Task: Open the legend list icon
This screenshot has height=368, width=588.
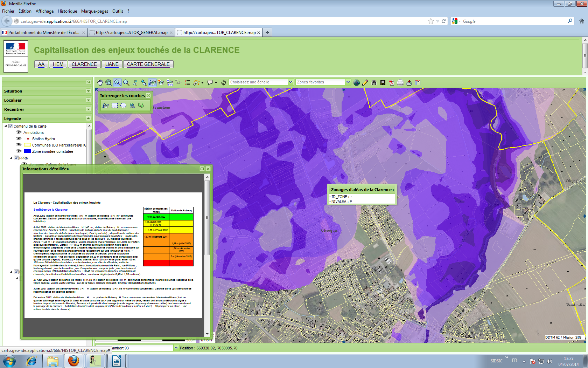Action: 188,82
